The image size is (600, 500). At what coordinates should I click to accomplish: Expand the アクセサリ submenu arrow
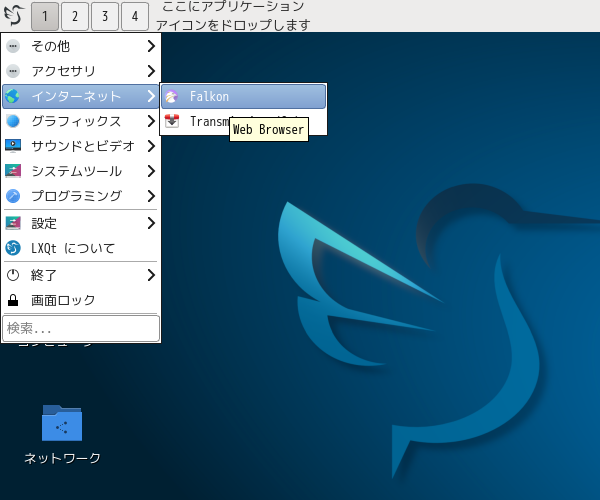(x=151, y=71)
